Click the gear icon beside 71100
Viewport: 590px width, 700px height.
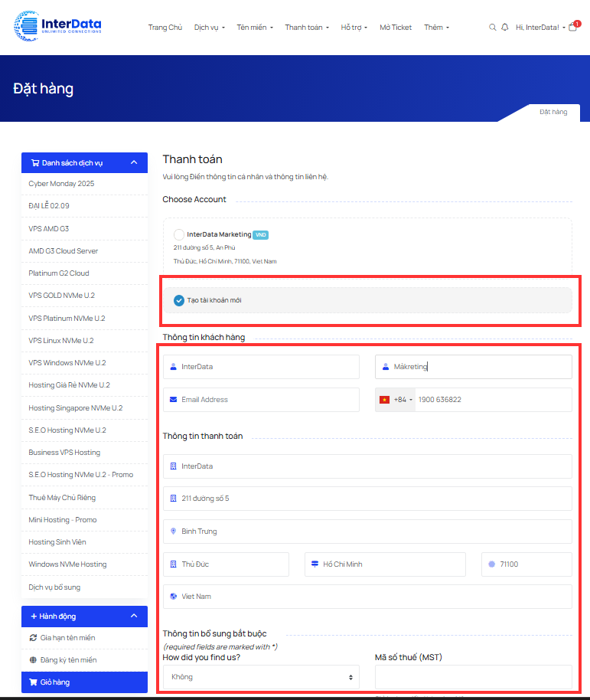(x=491, y=564)
